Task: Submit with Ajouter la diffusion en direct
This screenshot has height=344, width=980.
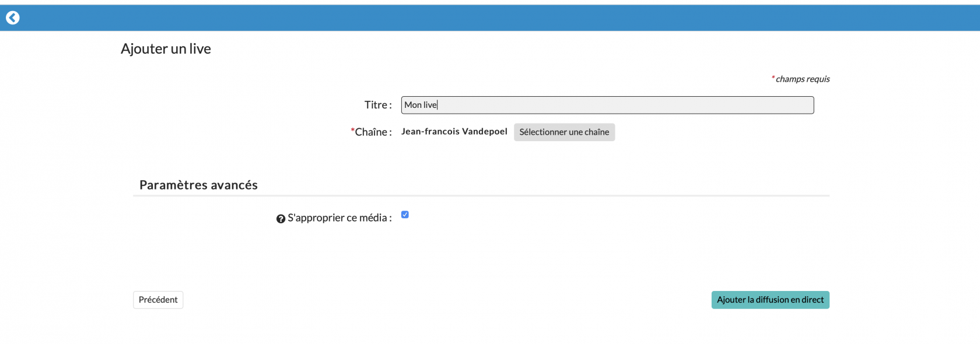Action: pyautogui.click(x=770, y=300)
